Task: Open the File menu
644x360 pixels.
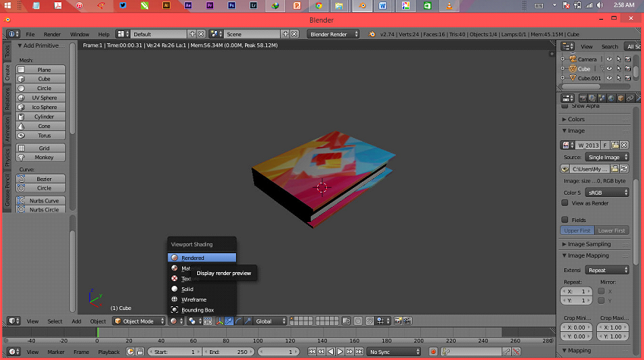Action: point(30,34)
